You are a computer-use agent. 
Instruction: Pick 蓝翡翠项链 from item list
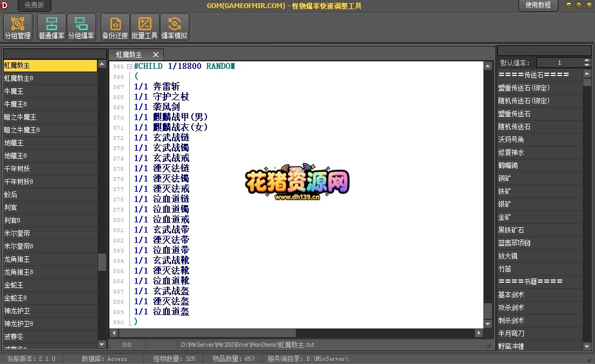click(x=539, y=243)
